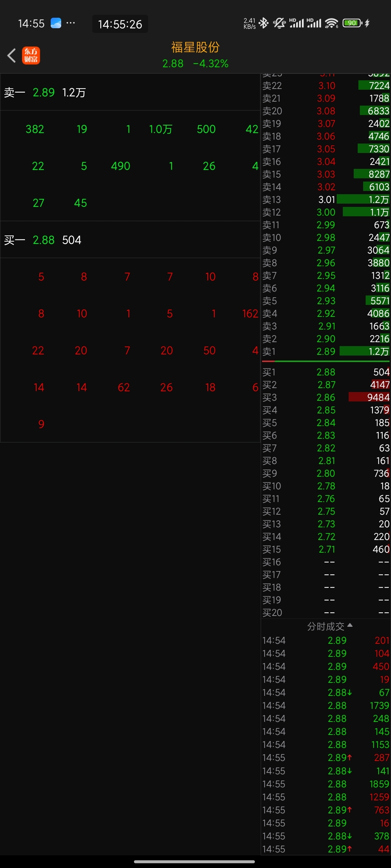Tap the 买2 row with 4147

coord(326,385)
